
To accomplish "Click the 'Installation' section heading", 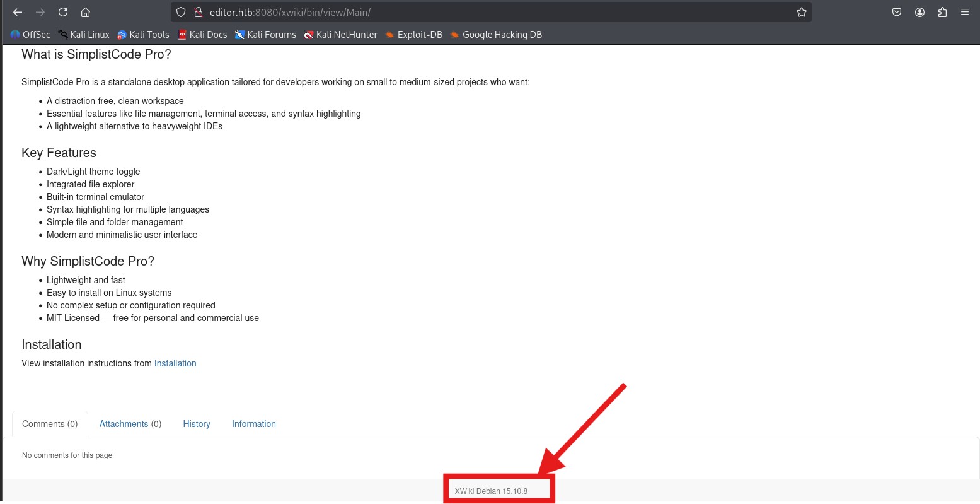I will coord(52,344).
